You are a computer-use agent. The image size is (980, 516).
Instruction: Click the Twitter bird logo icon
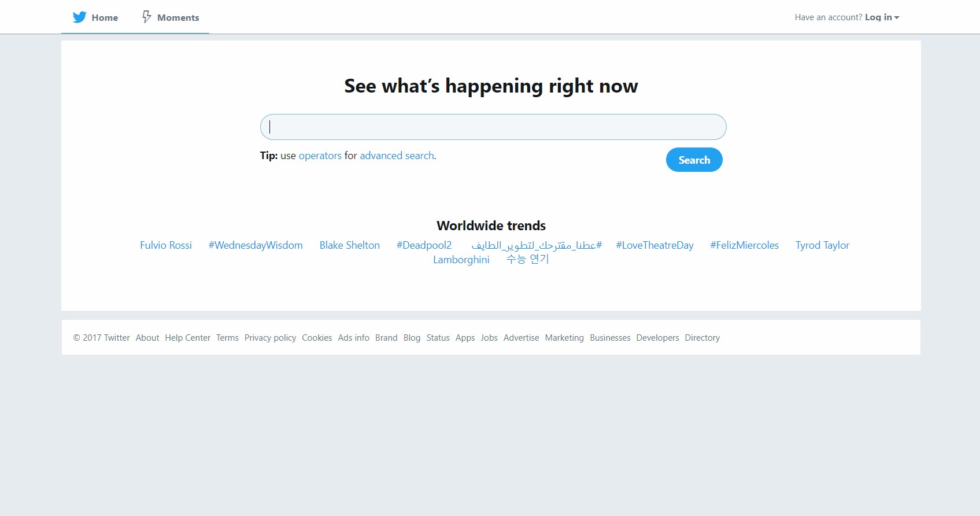pos(80,17)
